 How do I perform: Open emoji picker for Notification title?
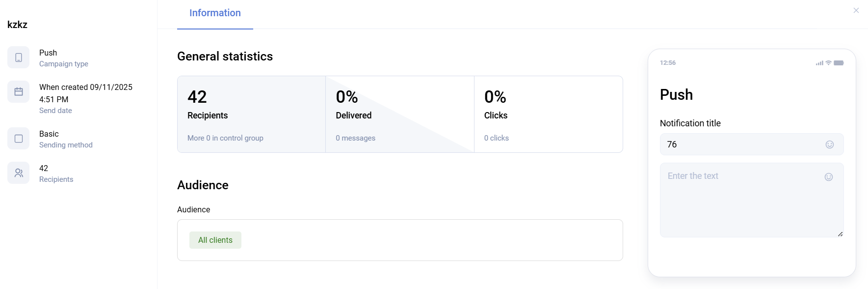pyautogui.click(x=830, y=144)
